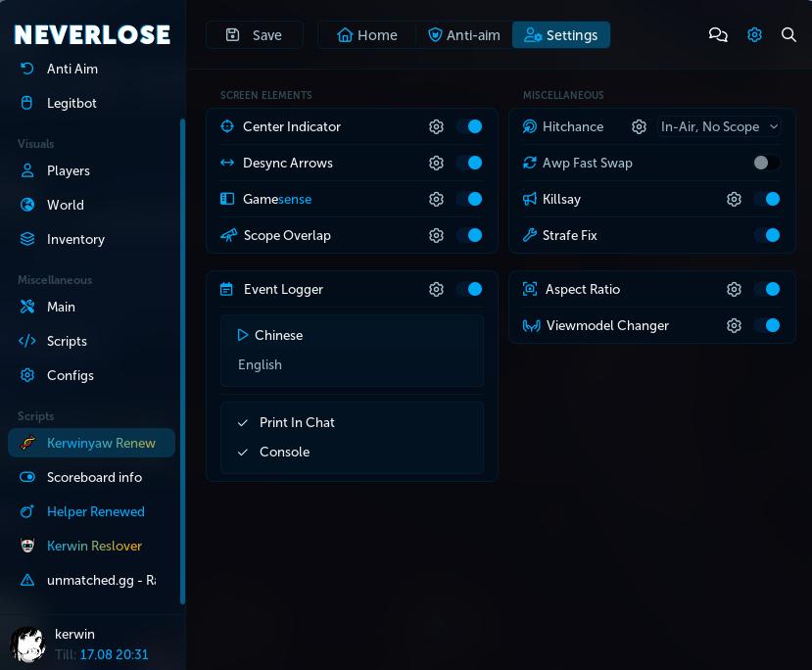Switch to the Anti-aim tab
Image resolution: width=812 pixels, height=670 pixels.
[x=463, y=34]
